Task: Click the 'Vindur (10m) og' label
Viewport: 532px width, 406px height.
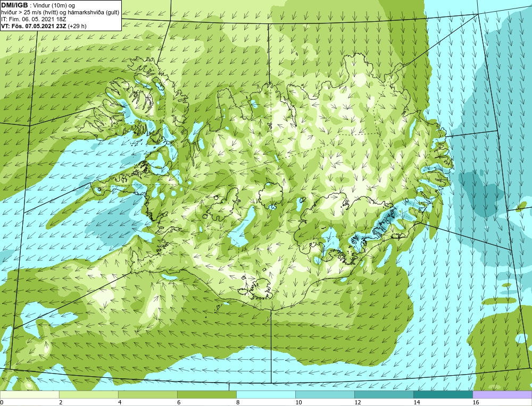Action: pos(54,6)
